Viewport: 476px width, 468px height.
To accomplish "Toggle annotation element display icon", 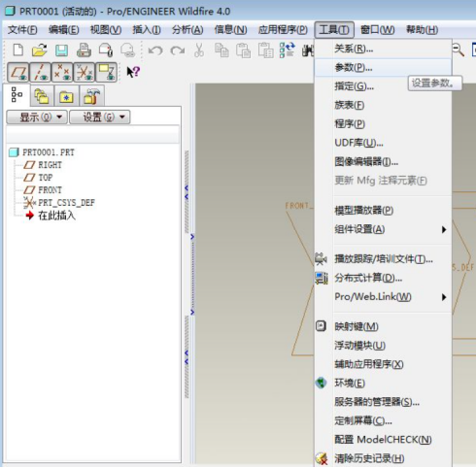I will pos(106,72).
